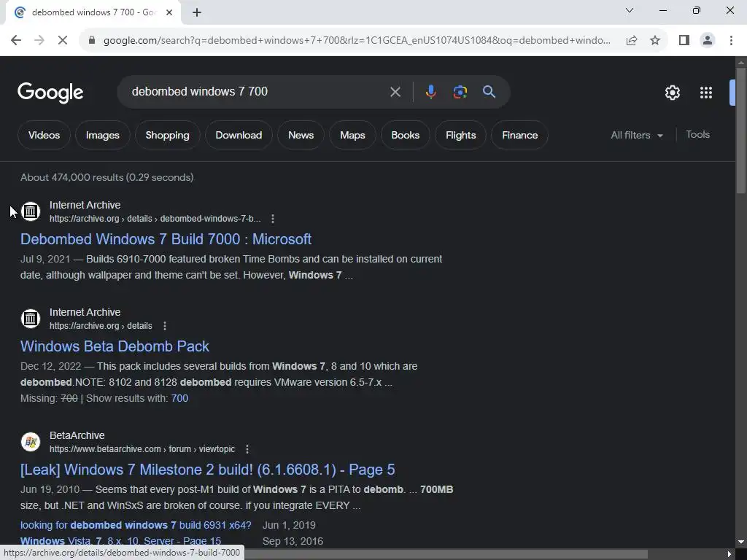Open 'Windows Vista, 7, 8.x, 10, Server - Page 15' link
Viewport: 747px width, 560px height.
(120, 541)
